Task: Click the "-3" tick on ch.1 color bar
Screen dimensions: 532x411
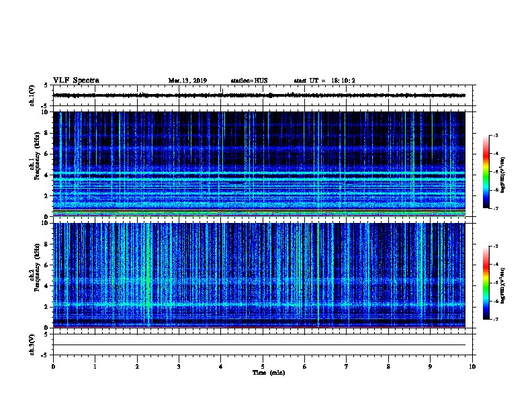Action: pyautogui.click(x=495, y=136)
